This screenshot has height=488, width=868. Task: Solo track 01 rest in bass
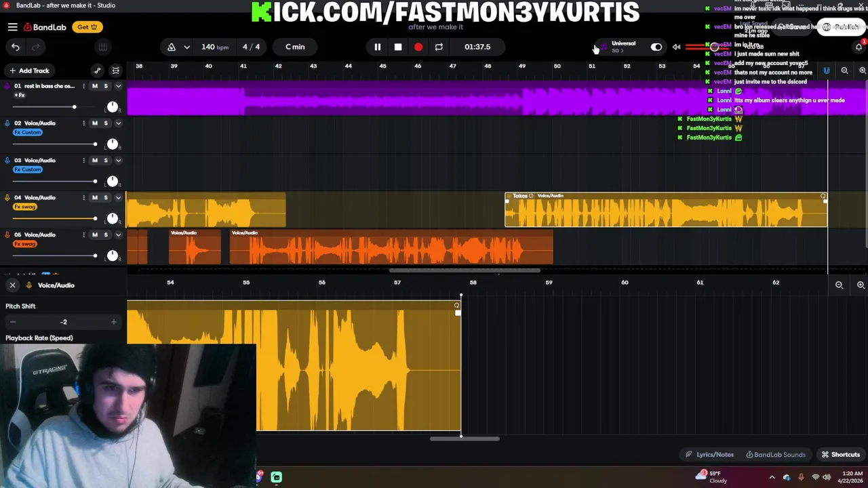pyautogui.click(x=106, y=86)
